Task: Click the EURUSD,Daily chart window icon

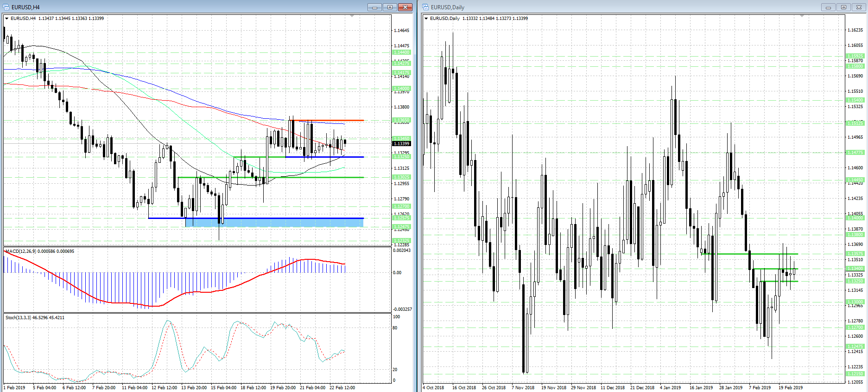Action: tap(425, 7)
